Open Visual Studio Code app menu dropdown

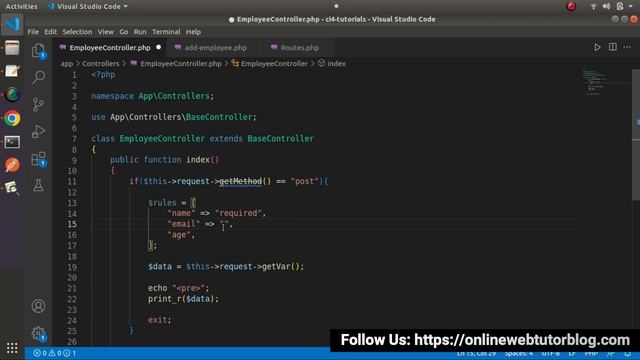pyautogui.click(x=88, y=6)
